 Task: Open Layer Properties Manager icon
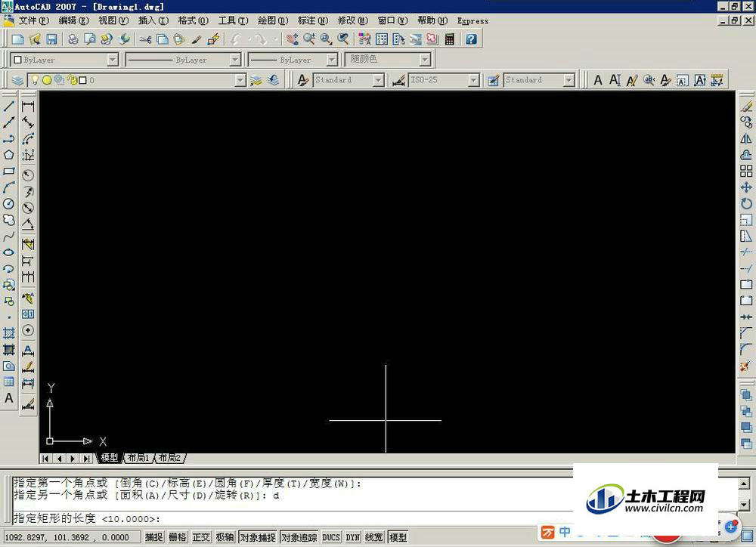pos(17,80)
